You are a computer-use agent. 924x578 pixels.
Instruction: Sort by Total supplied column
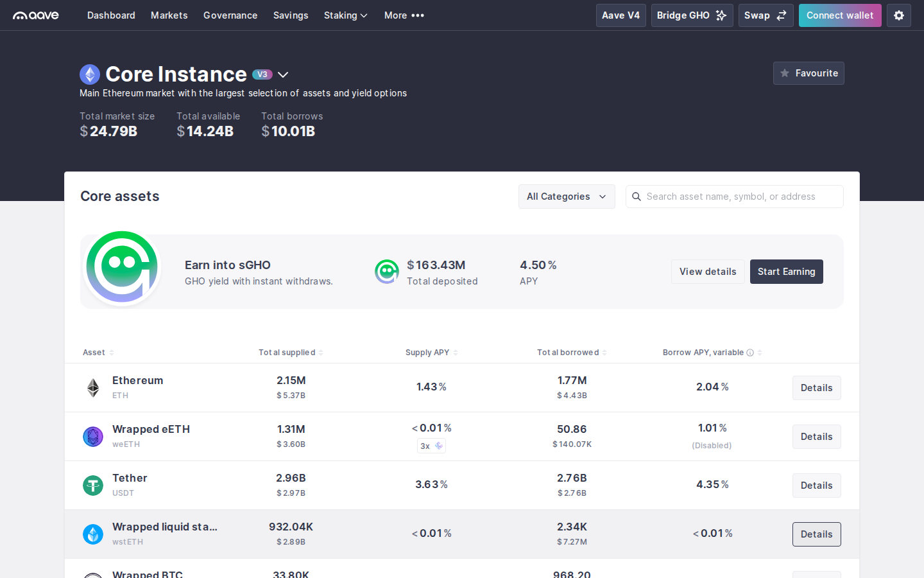point(291,353)
